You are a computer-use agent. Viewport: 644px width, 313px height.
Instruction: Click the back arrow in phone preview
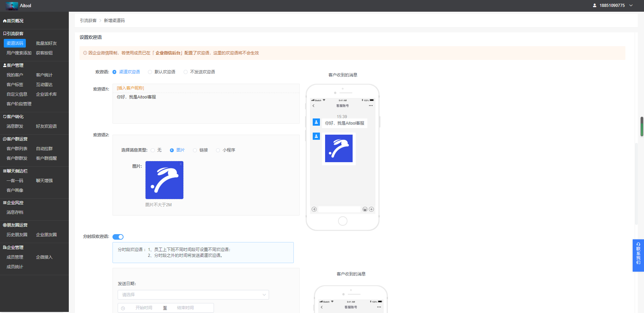click(313, 106)
